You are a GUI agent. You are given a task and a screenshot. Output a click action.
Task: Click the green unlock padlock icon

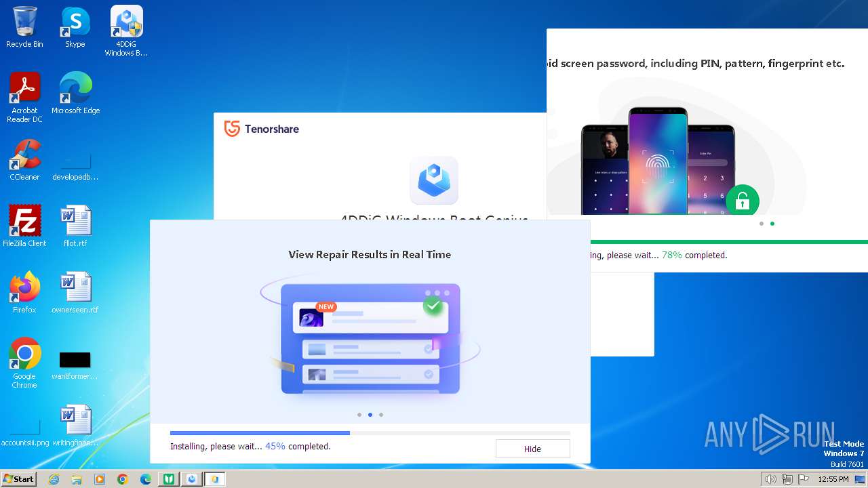[x=742, y=201]
